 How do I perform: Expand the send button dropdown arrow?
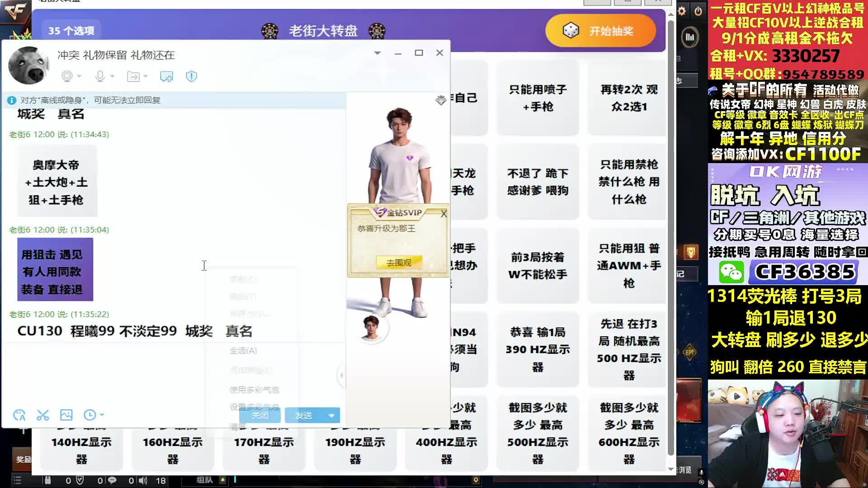point(331,415)
